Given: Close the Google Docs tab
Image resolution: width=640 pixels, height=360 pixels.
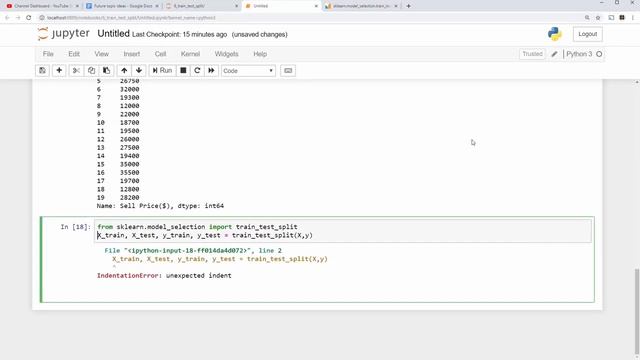Looking at the screenshot, I should 157,6.
